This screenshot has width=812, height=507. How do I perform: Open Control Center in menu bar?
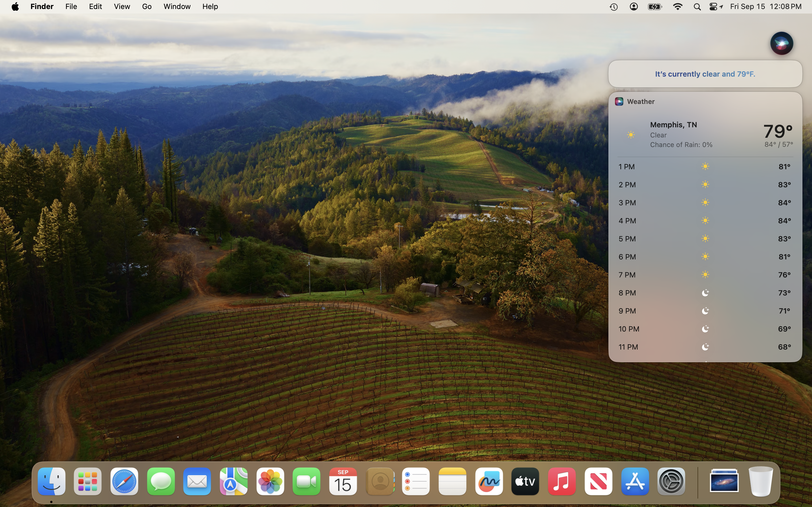[x=713, y=7]
